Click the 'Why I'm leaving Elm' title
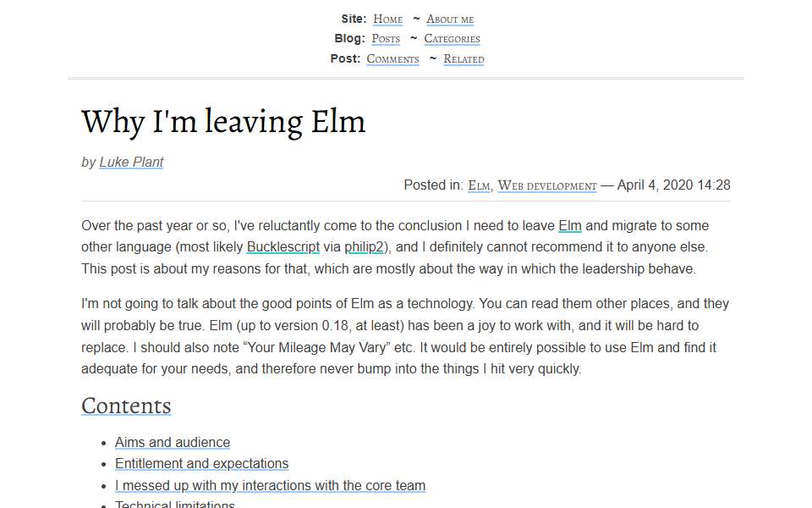Screen dimensions: 812x508 tap(223, 122)
